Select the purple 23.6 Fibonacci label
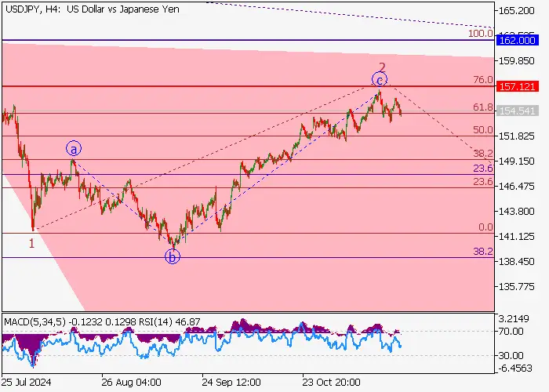549x392 pixels. click(483, 169)
